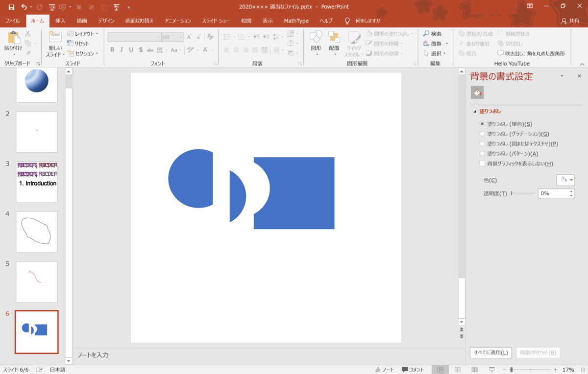Viewport: 588px width, 374px height.
Task: Switch to Reading view
Action: 475,370
